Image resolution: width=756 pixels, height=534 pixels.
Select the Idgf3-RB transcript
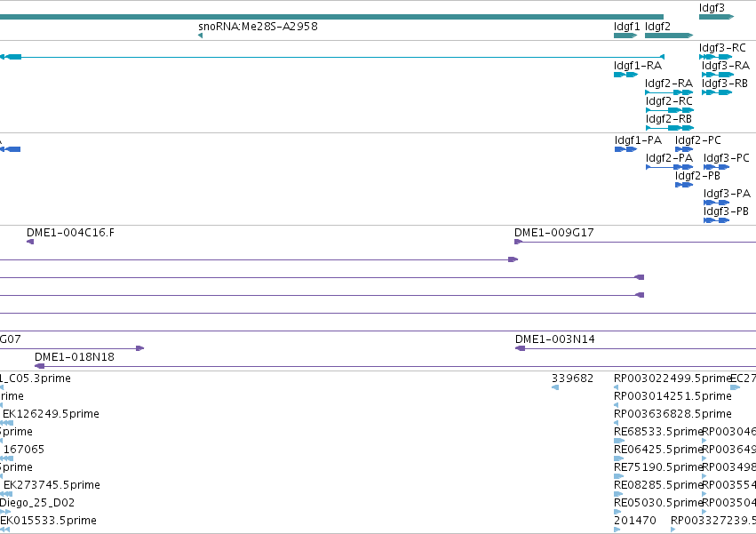717,92
